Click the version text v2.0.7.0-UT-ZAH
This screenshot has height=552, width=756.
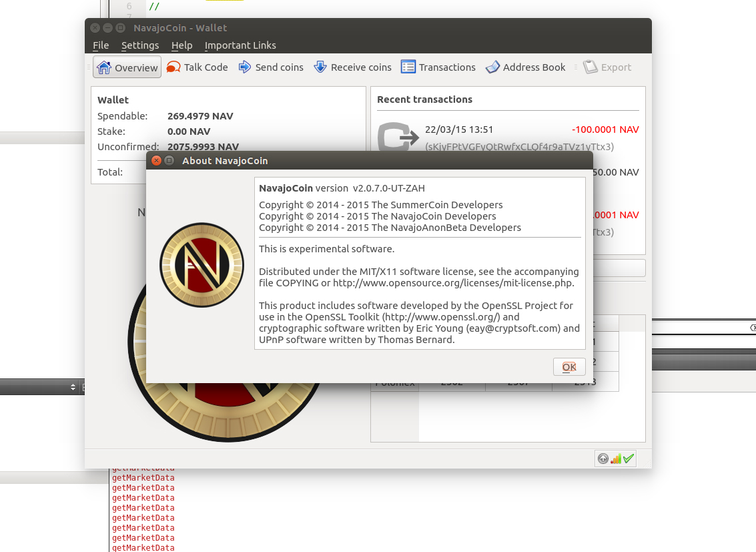(x=388, y=188)
